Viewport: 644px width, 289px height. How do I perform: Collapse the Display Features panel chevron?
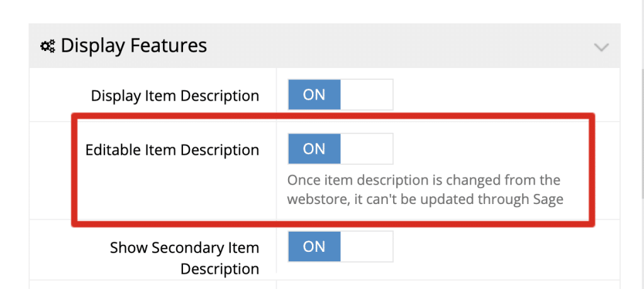click(x=601, y=47)
